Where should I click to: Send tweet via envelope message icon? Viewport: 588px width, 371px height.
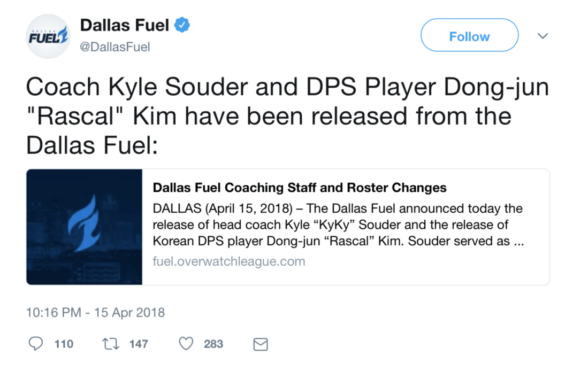click(x=260, y=344)
